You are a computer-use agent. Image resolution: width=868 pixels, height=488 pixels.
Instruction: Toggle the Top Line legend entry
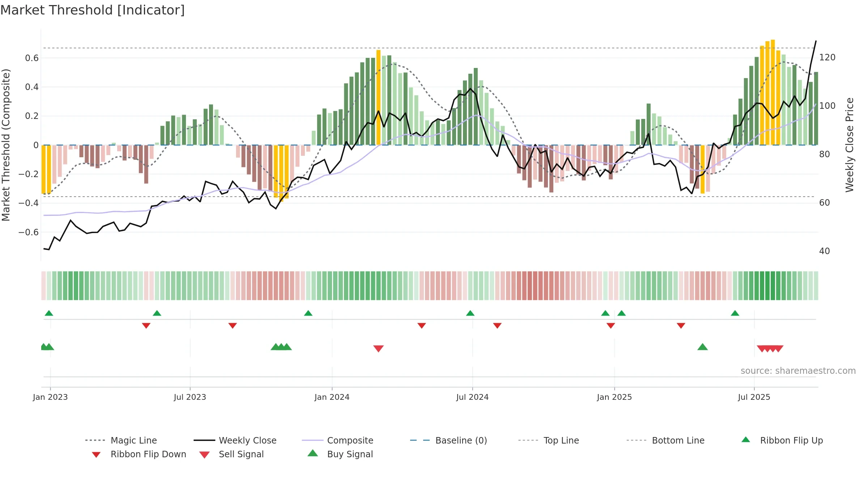(549, 440)
